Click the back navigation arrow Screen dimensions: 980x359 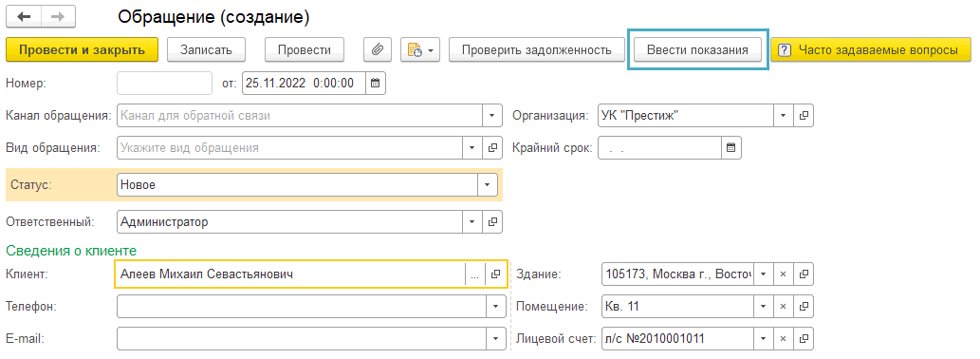[x=25, y=17]
